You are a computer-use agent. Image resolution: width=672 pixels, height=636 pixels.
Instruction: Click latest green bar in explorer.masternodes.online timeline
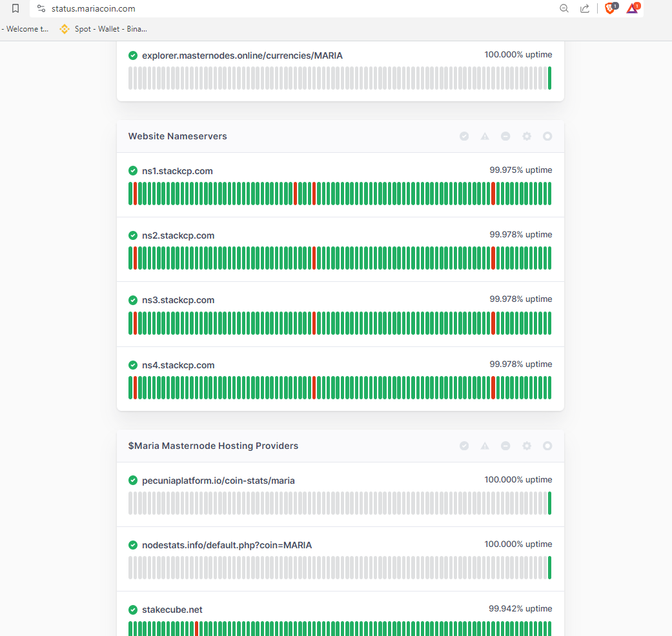pyautogui.click(x=550, y=78)
